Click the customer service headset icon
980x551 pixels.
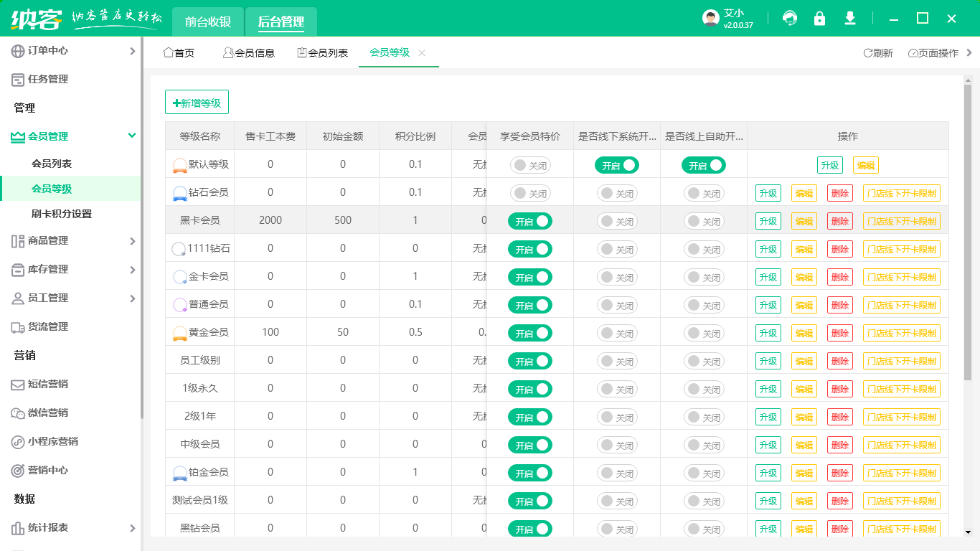[x=790, y=19]
